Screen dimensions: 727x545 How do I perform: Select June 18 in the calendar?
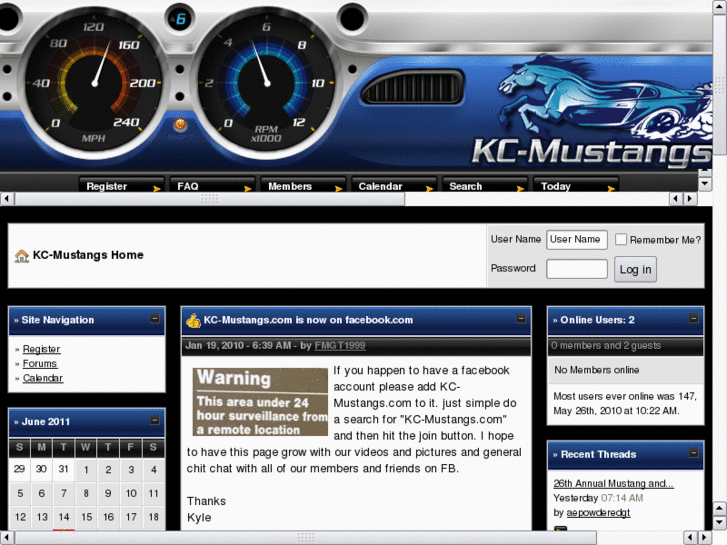[x=153, y=517]
